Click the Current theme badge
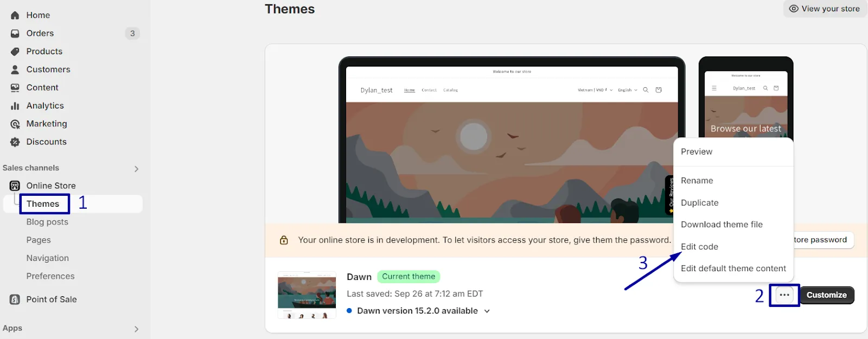 [x=409, y=277]
